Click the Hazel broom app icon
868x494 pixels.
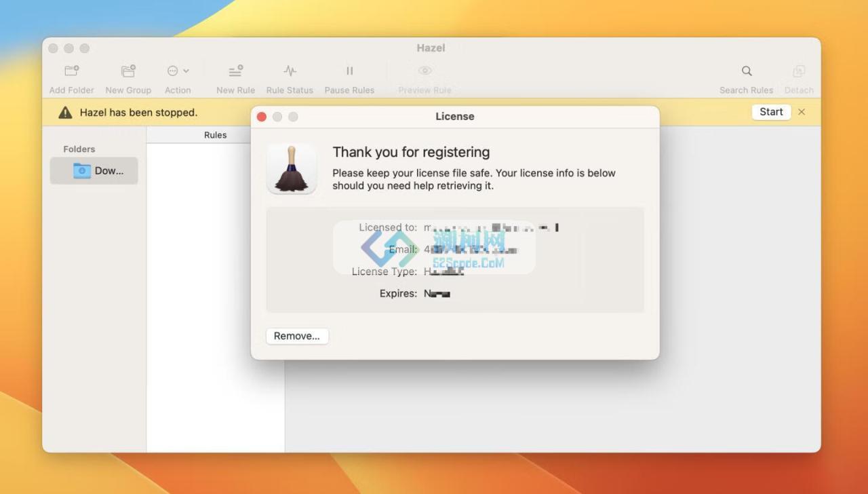coord(292,169)
